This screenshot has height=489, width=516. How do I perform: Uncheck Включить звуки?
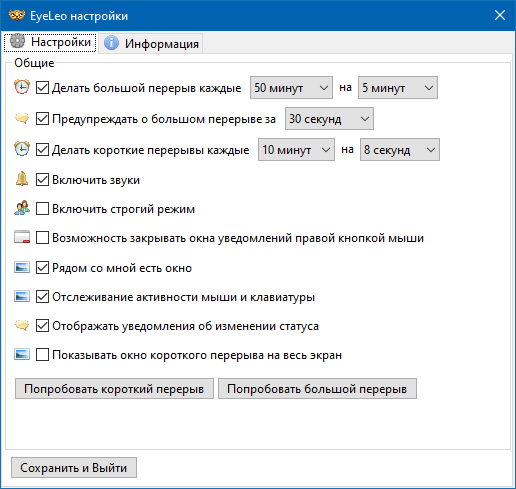(42, 180)
